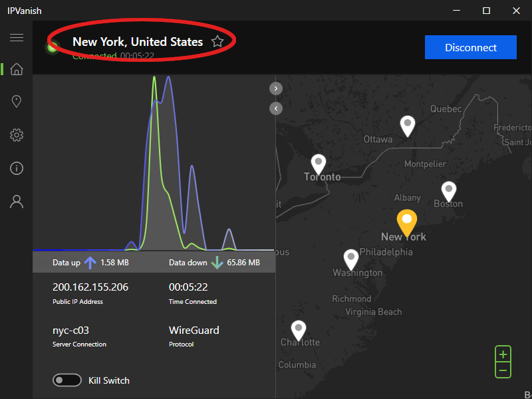The height and width of the screenshot is (399, 532).
Task: Select the yellow New York map pin
Action: pos(406,223)
